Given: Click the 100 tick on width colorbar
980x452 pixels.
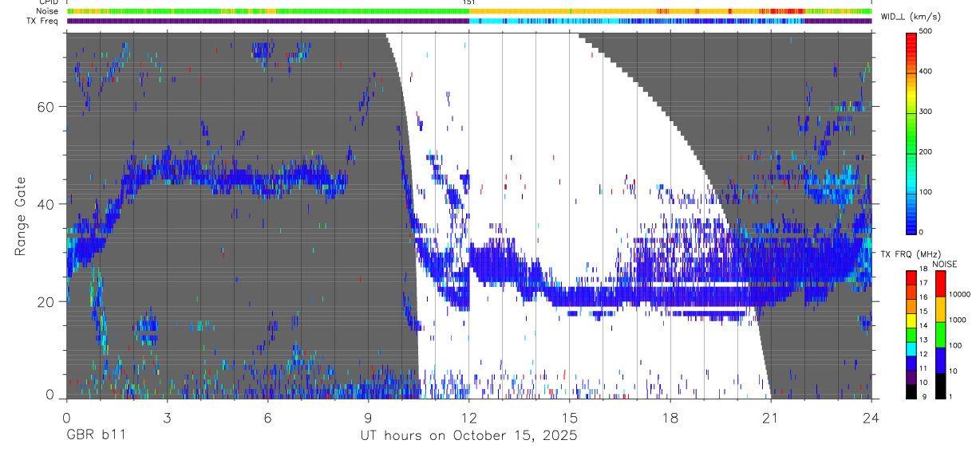Looking at the screenshot, I should pos(927,192).
